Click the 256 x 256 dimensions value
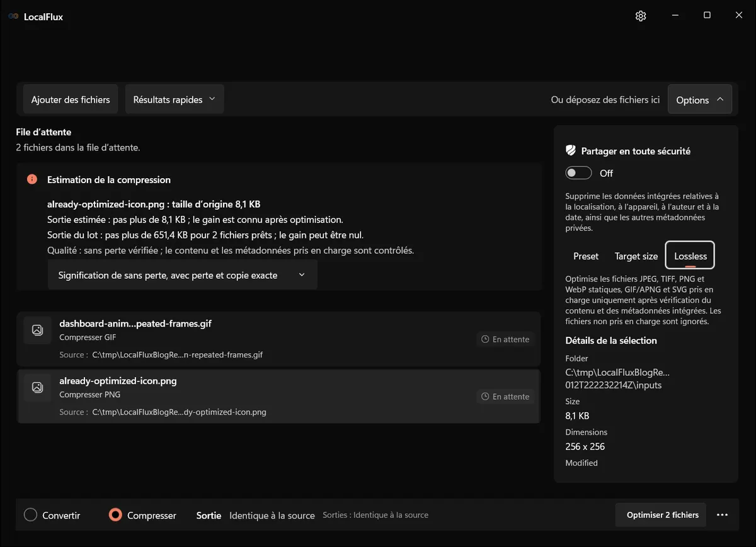 [x=585, y=446]
